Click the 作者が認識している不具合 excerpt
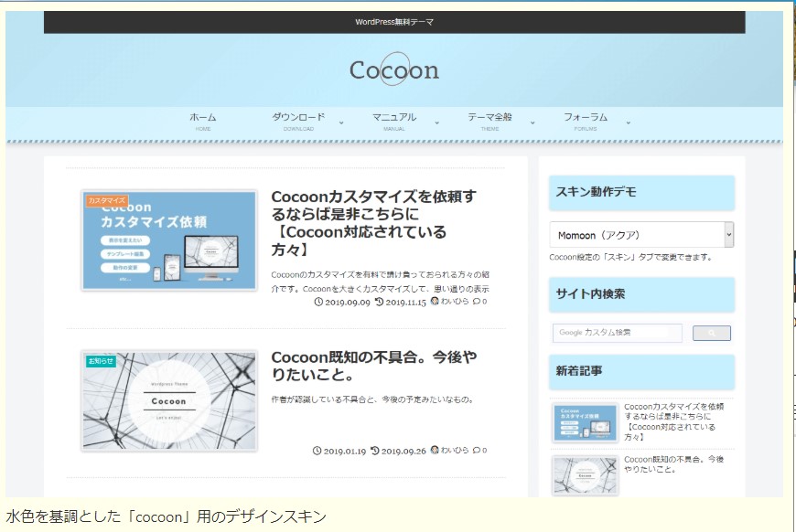Viewport: 796px width, 532px height. pos(372,399)
